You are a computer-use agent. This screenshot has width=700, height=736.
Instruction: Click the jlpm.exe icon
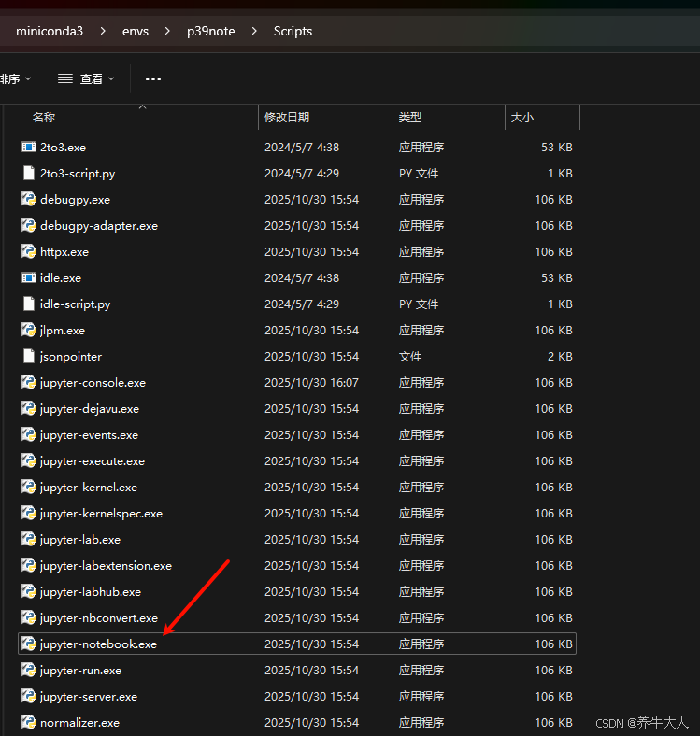tap(29, 331)
